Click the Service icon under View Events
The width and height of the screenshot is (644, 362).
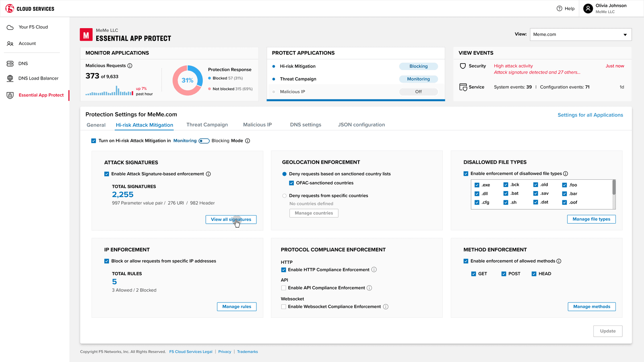pyautogui.click(x=462, y=86)
